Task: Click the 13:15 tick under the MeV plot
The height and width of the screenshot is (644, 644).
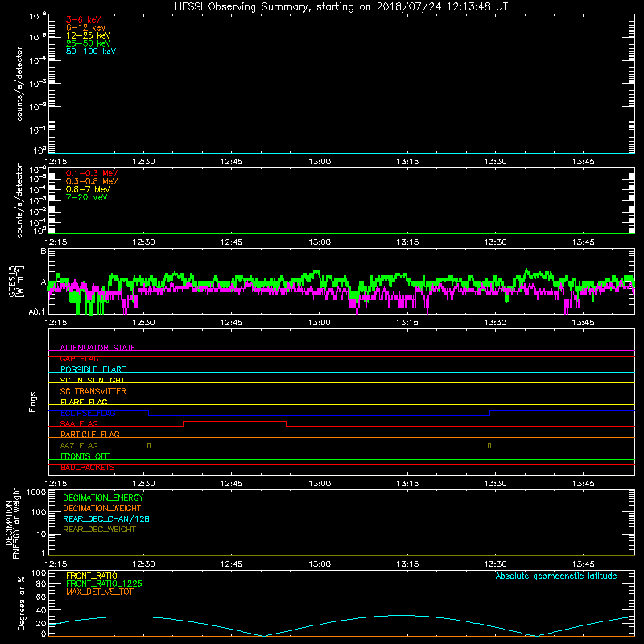Action: click(x=407, y=242)
